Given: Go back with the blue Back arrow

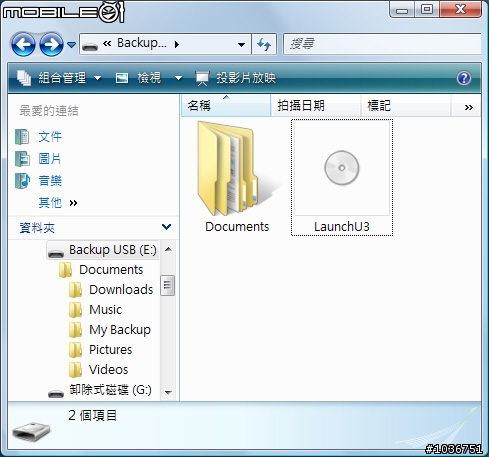Looking at the screenshot, I should pyautogui.click(x=23, y=44).
